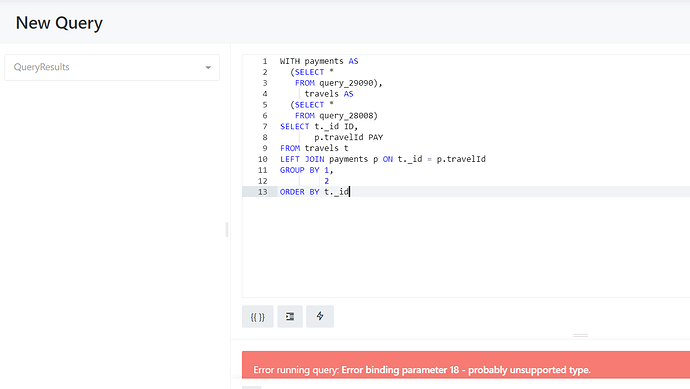Click the error message banner
The image size is (690, 389).
(466, 365)
